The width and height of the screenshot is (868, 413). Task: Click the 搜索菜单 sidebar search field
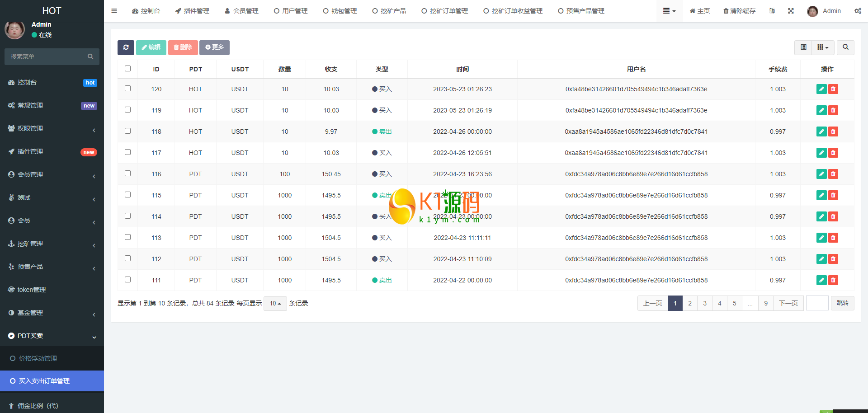point(47,56)
